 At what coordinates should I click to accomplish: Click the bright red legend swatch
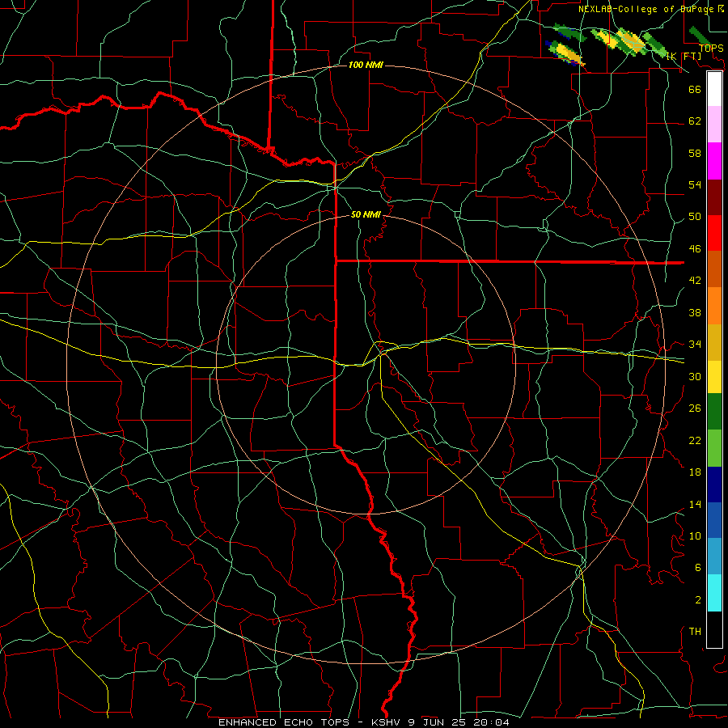(x=714, y=233)
